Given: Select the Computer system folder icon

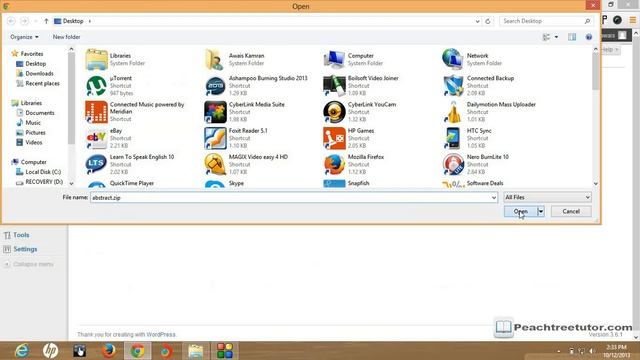Looking at the screenshot, I should coord(334,60).
